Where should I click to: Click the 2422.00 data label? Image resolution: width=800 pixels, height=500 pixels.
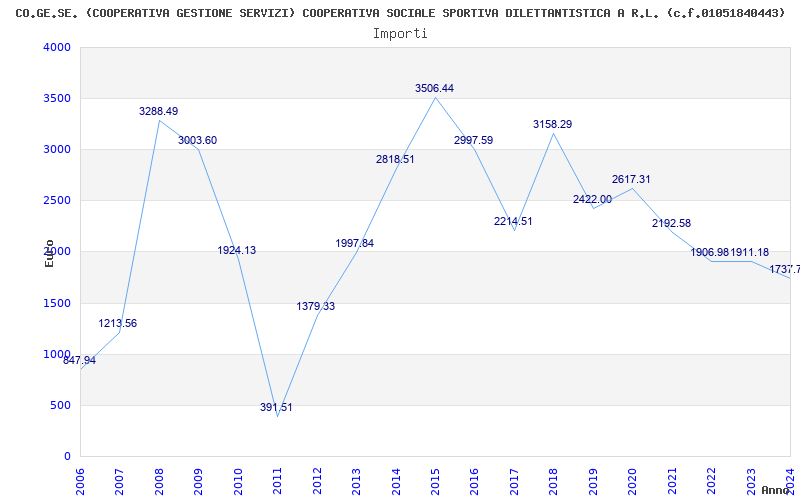pyautogui.click(x=592, y=199)
